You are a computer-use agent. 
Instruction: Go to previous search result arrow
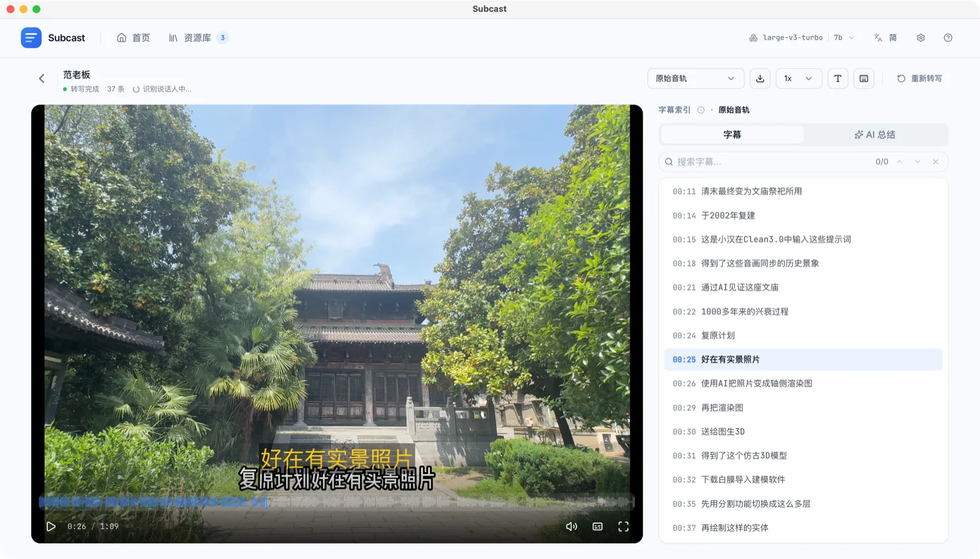pyautogui.click(x=899, y=162)
